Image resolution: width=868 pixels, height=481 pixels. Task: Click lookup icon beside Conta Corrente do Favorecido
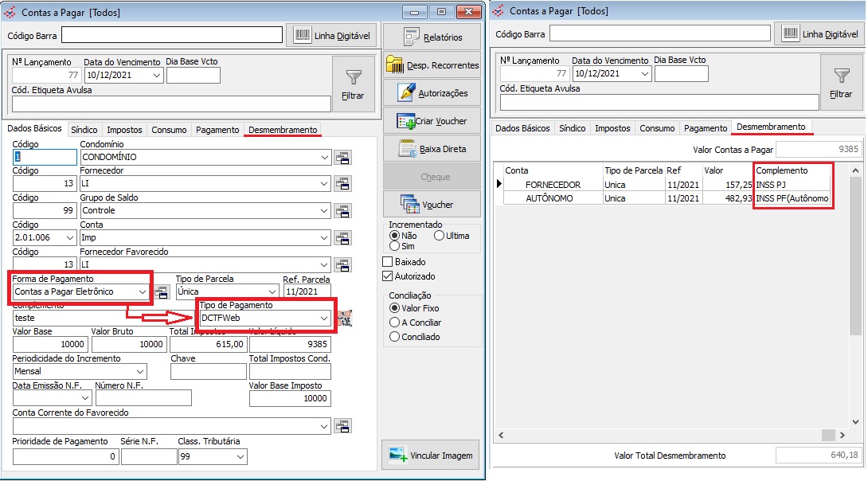click(x=342, y=427)
